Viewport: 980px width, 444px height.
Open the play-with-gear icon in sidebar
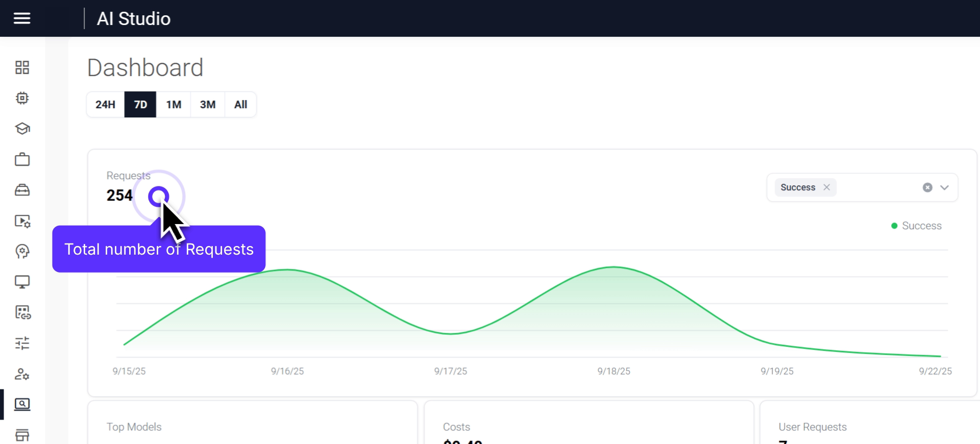(22, 220)
